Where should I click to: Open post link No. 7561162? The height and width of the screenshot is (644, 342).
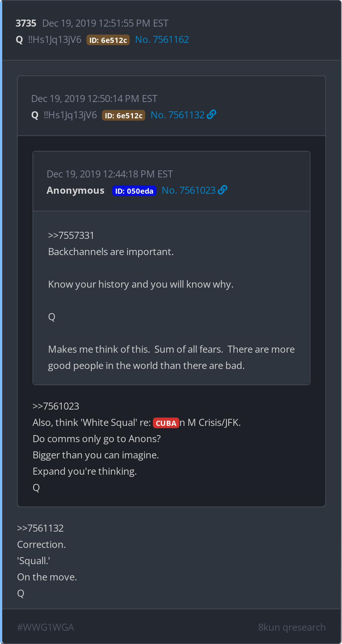[162, 40]
